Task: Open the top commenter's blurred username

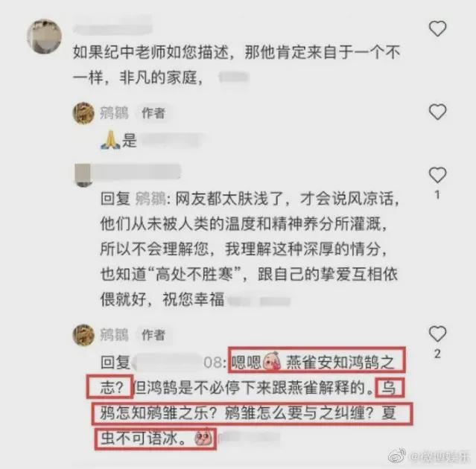Action: tap(112, 29)
